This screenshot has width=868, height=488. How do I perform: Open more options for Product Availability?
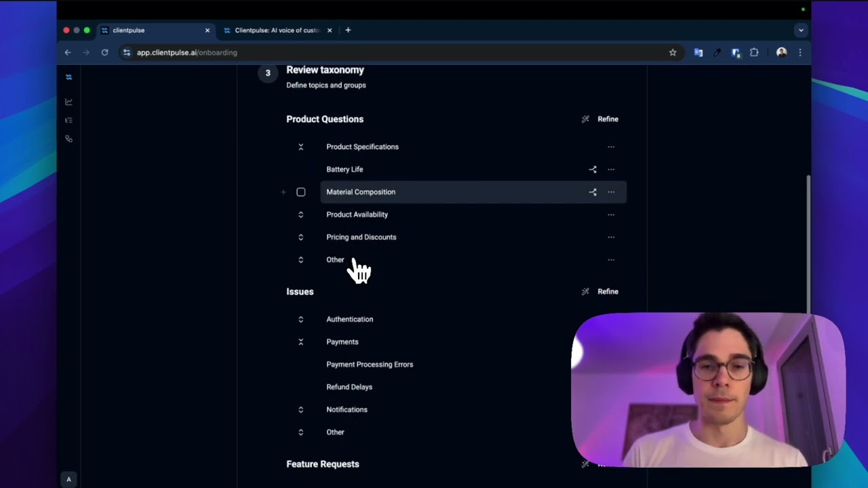coord(611,215)
